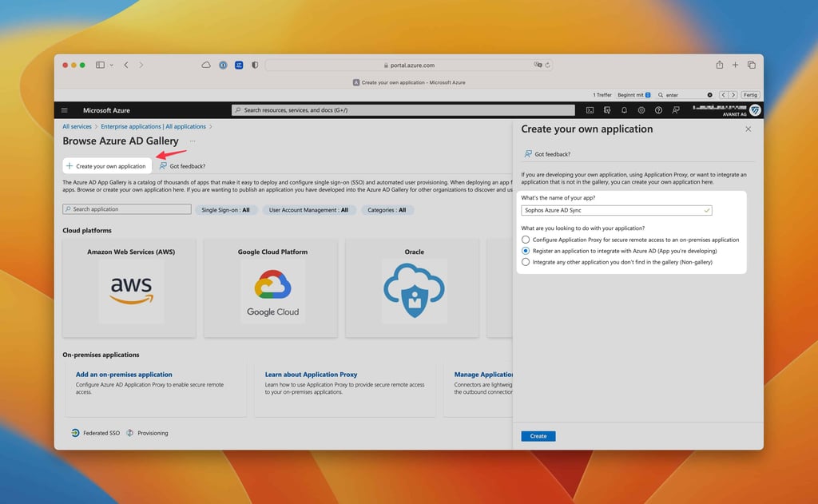818x504 pixels.
Task: Click the Provisioning legend icon
Action: point(130,433)
